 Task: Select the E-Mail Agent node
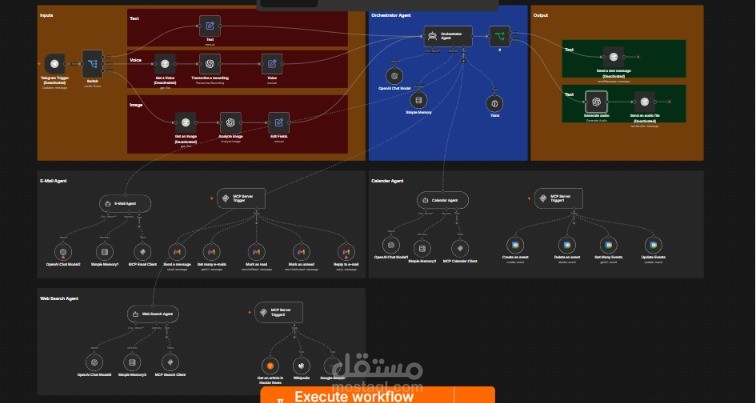[125, 203]
